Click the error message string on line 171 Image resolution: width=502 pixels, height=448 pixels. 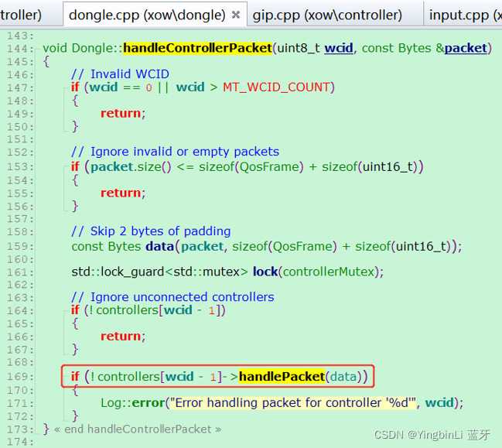(292, 403)
